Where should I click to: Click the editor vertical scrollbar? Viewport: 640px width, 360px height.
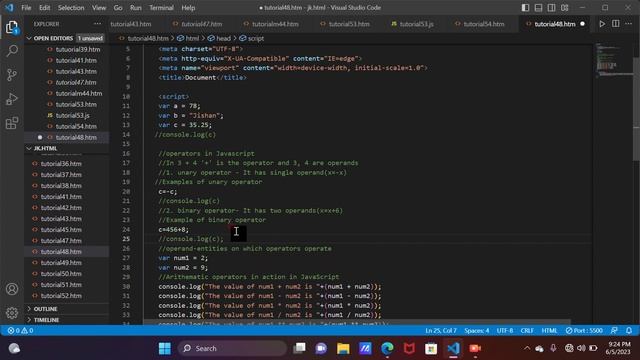637,109
